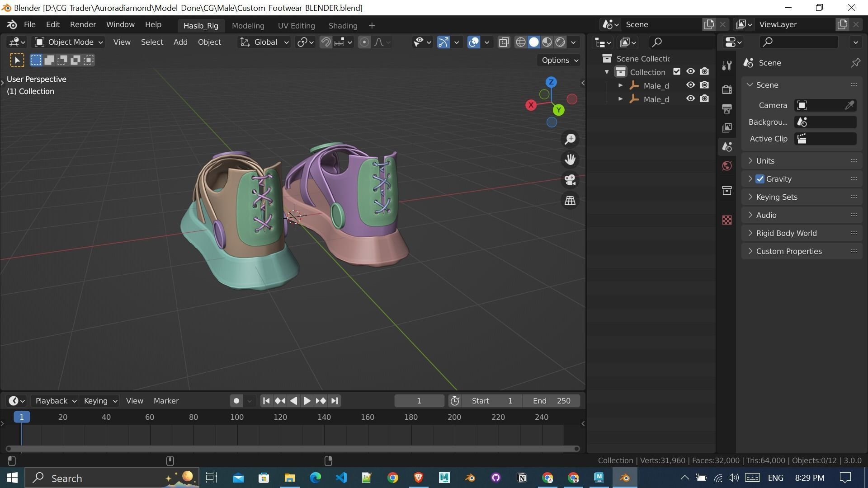Image resolution: width=868 pixels, height=488 pixels.
Task: Toggle snapping magnet button
Action: (325, 42)
